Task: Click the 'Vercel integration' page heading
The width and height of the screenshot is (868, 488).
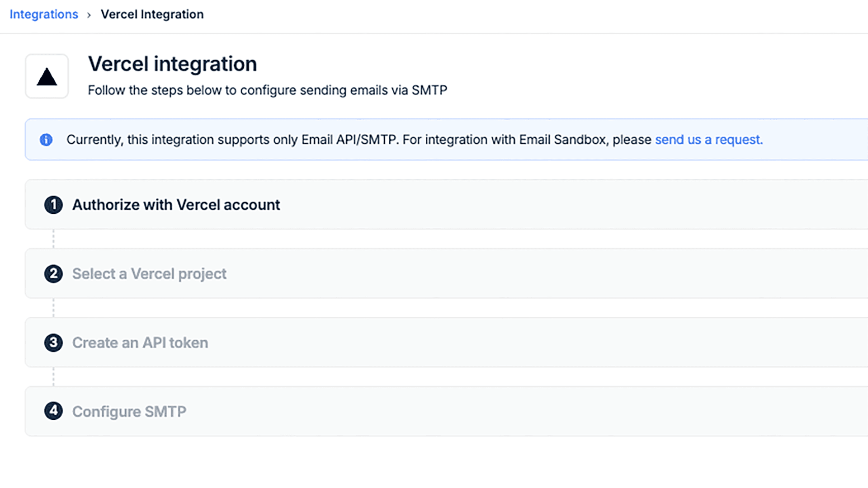Action: pos(172,64)
